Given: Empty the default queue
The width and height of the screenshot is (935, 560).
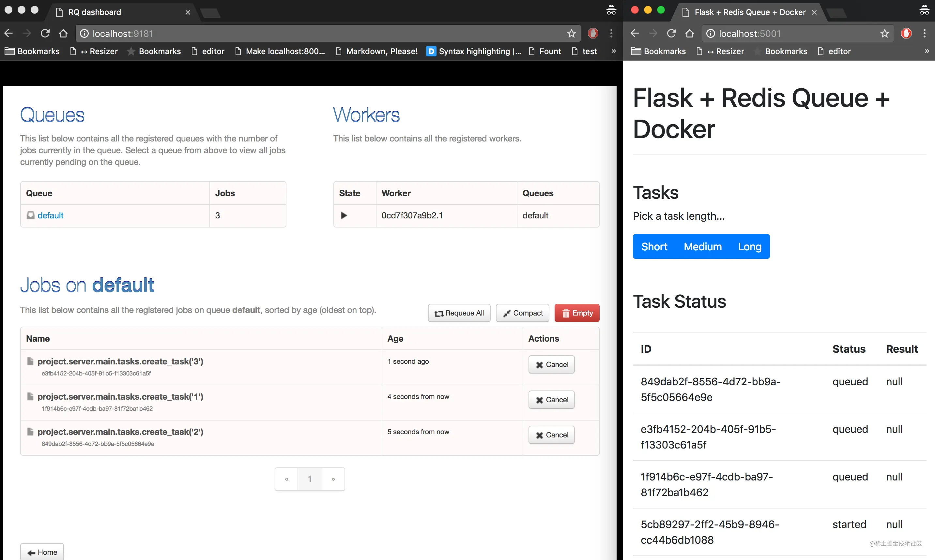Looking at the screenshot, I should (577, 313).
